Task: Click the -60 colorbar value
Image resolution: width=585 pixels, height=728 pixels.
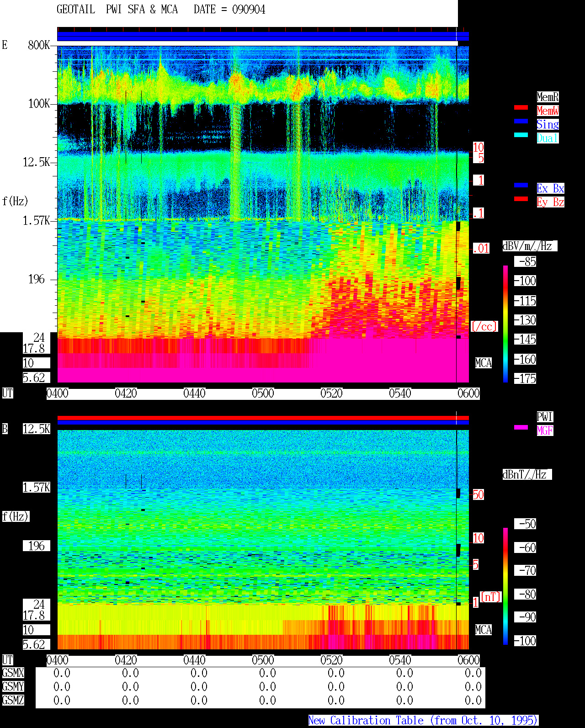Action: coord(525,548)
